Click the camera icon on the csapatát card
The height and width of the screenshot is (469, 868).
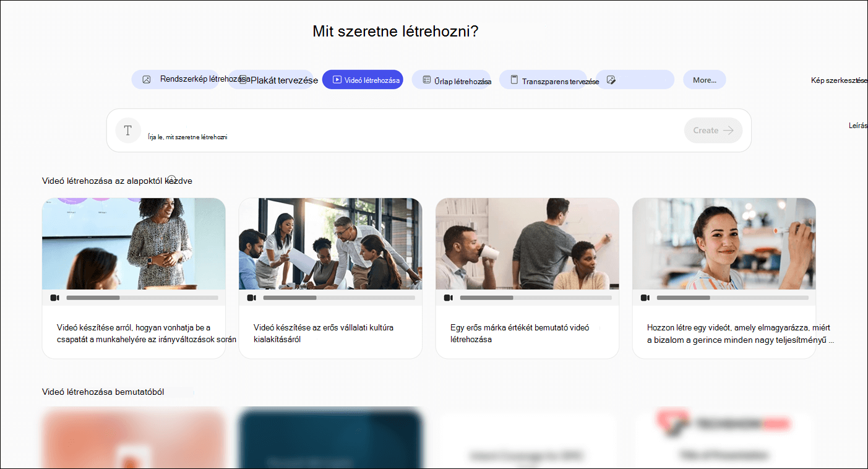click(54, 298)
